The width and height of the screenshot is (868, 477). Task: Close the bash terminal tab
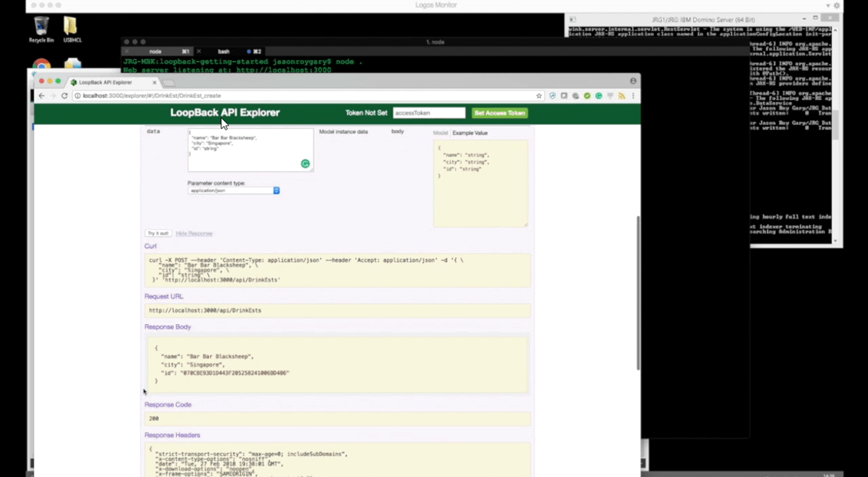click(x=198, y=51)
